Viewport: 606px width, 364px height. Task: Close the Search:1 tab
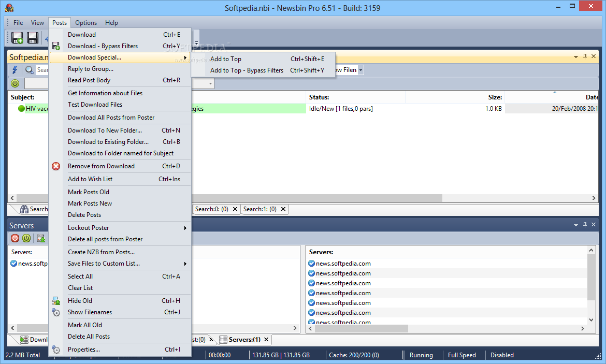pyautogui.click(x=283, y=209)
